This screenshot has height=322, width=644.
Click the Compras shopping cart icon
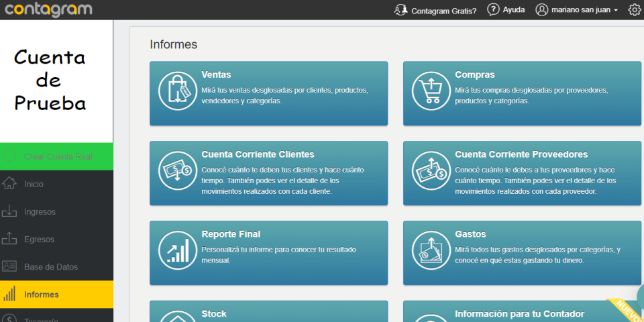point(431,91)
